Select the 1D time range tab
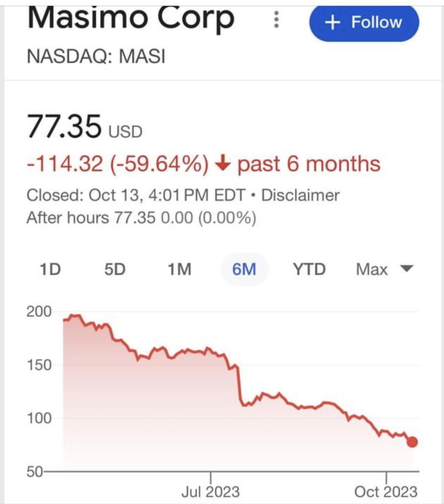This screenshot has height=504, width=444. [x=50, y=269]
